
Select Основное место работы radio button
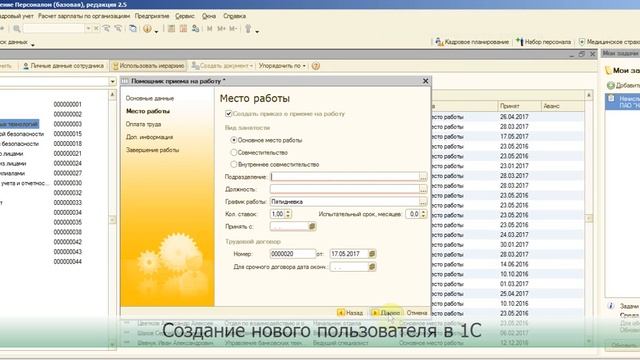pos(234,140)
